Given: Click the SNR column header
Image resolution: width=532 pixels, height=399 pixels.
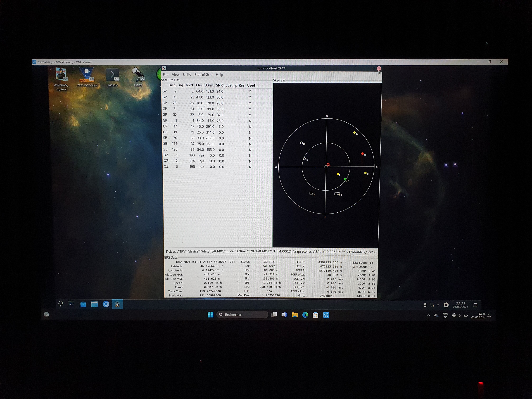Looking at the screenshot, I should (219, 85).
